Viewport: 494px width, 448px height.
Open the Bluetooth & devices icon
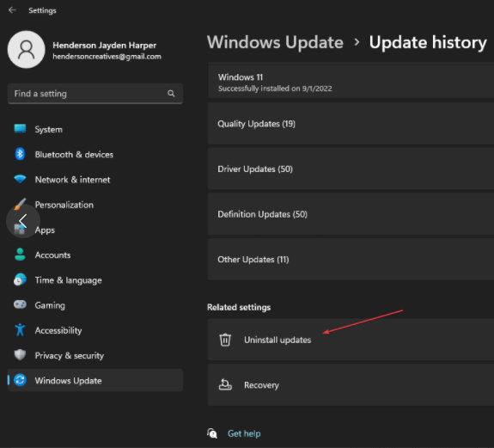point(20,154)
